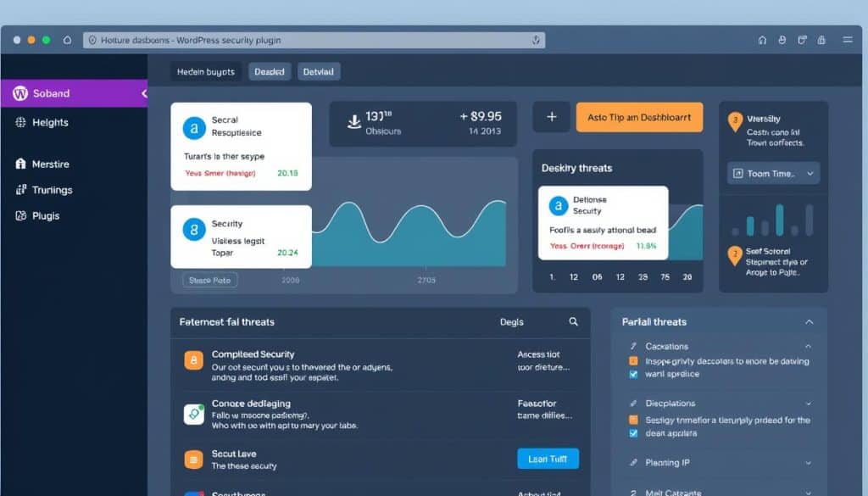Click the Asto Tip am Deshbloarrt button
The height and width of the screenshot is (496, 868).
pos(639,117)
